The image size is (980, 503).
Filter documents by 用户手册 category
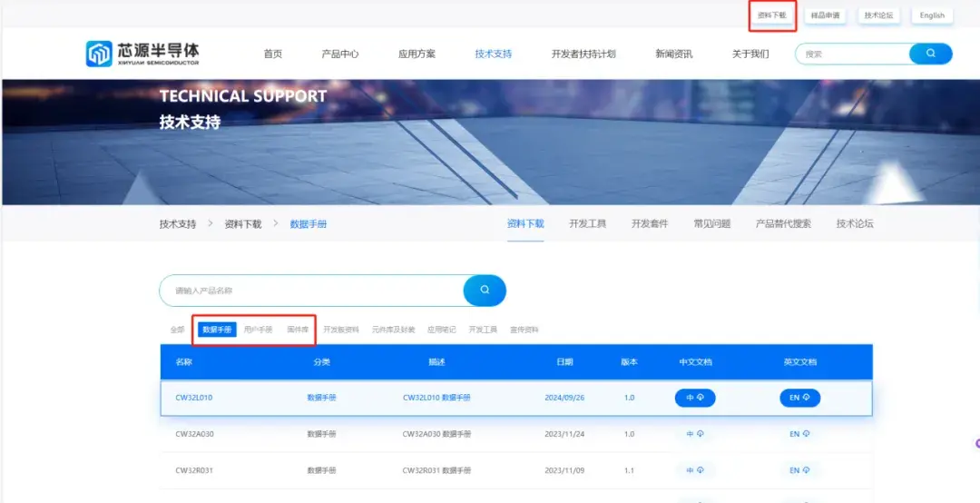click(x=258, y=330)
